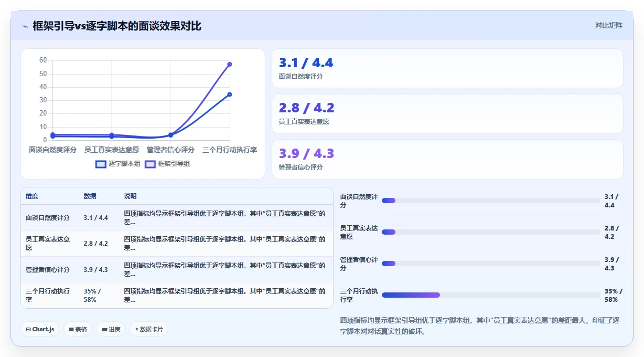Click chart axis label 员工真实表达意愿
The height and width of the screenshot is (357, 644).
(x=112, y=150)
